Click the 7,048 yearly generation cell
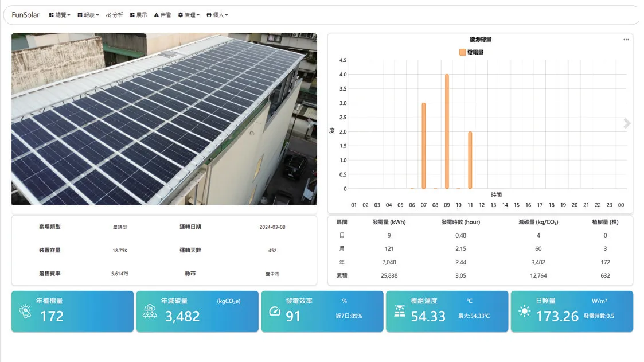Viewport: 644px width, 362px height. tap(389, 262)
